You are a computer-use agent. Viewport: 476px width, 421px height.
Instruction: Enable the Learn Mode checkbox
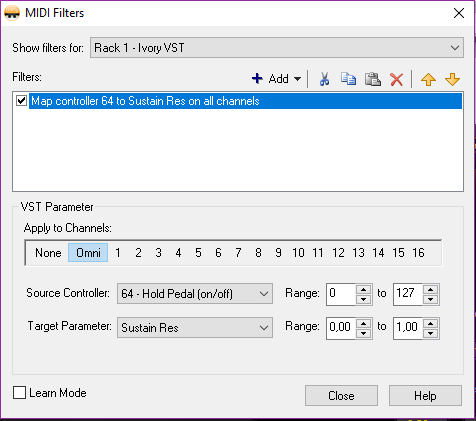click(x=19, y=393)
